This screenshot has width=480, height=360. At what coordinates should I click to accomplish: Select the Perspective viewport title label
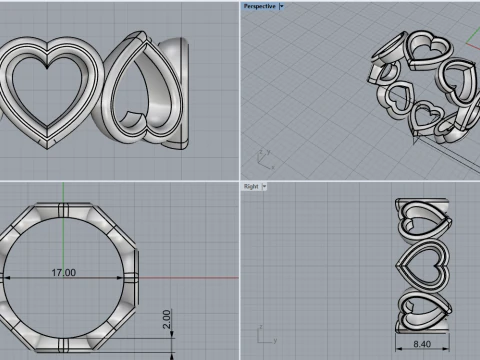tap(259, 6)
